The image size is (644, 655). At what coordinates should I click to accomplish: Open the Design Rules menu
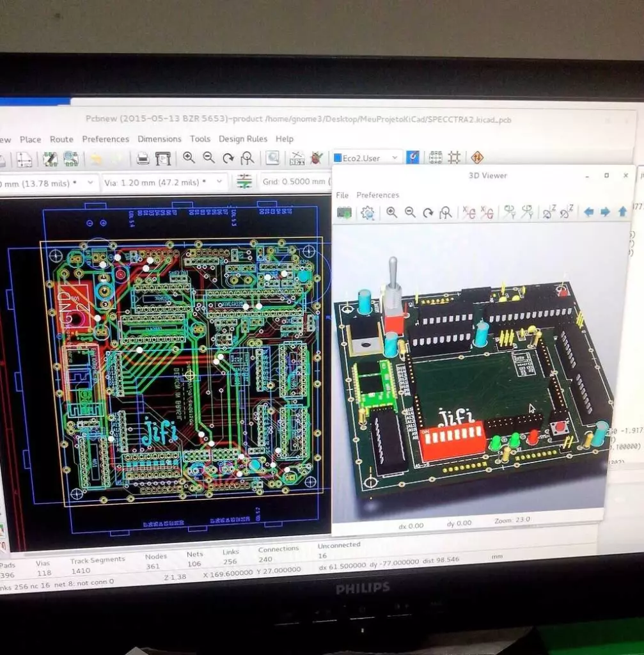coord(243,139)
